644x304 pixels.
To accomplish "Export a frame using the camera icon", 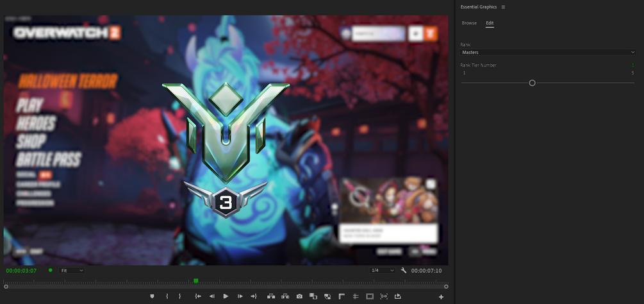I will (299, 296).
